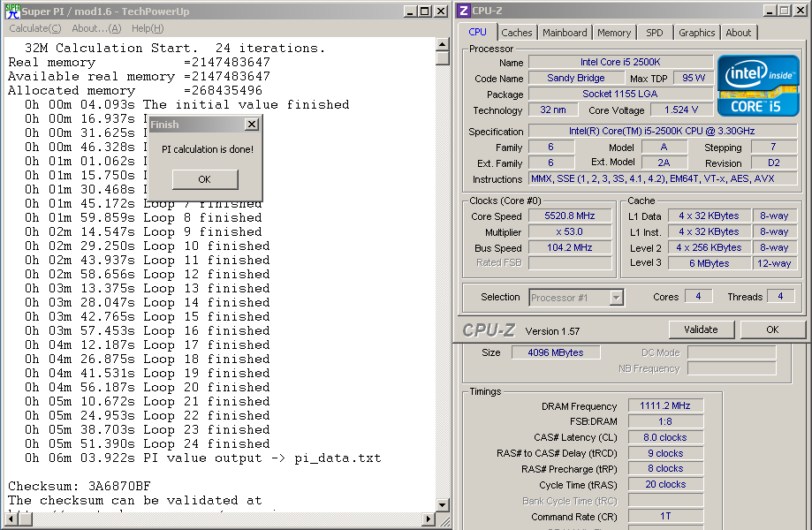Click the Cores value field
The height and width of the screenshot is (530, 812).
coord(698,297)
